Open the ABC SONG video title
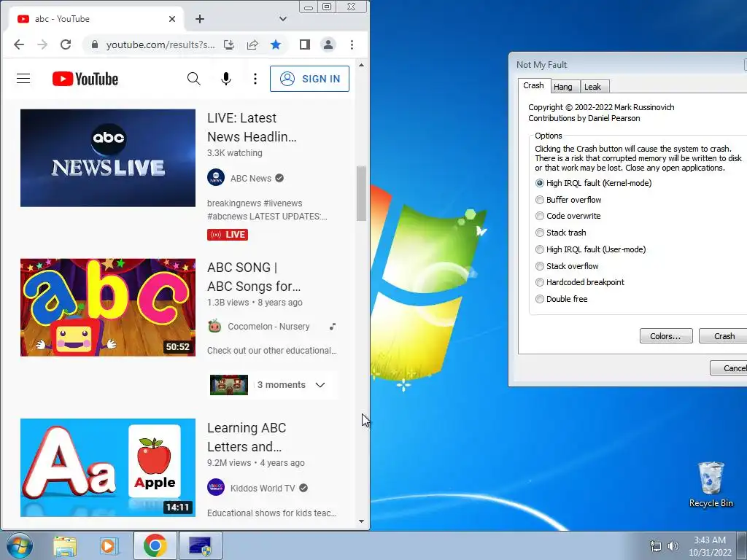This screenshot has height=560, width=747. coord(254,276)
